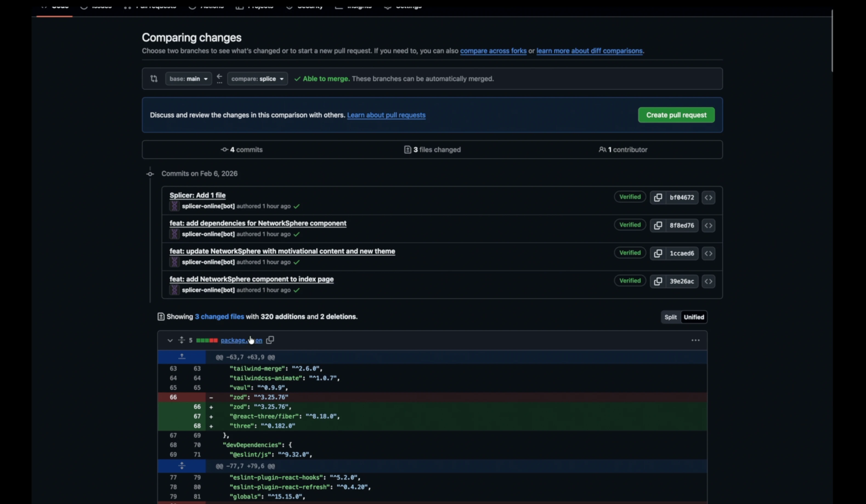Viewport: 866px width, 504px height.
Task: Open the compare across forks link
Action: tap(493, 51)
